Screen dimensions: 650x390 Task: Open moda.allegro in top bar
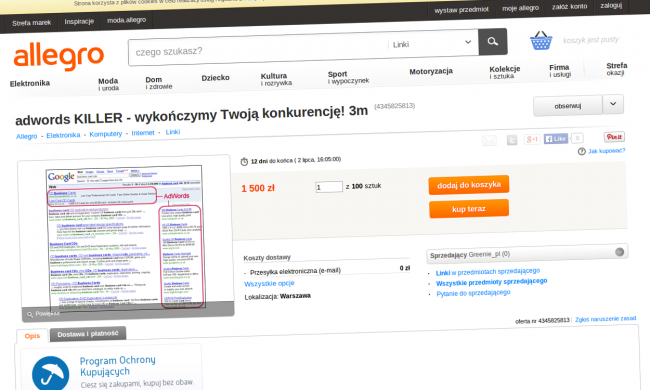pos(126,20)
